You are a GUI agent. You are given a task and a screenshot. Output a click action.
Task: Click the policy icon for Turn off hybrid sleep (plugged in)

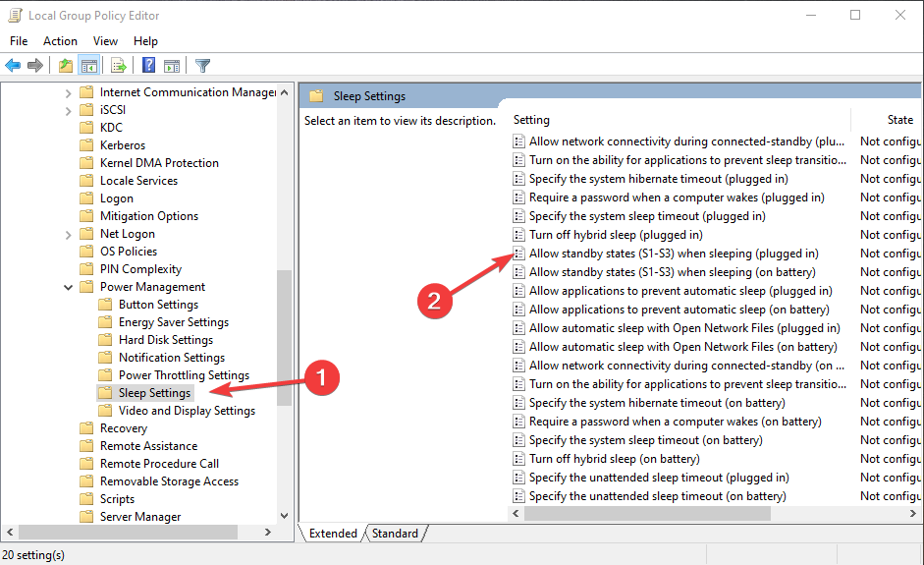(518, 235)
